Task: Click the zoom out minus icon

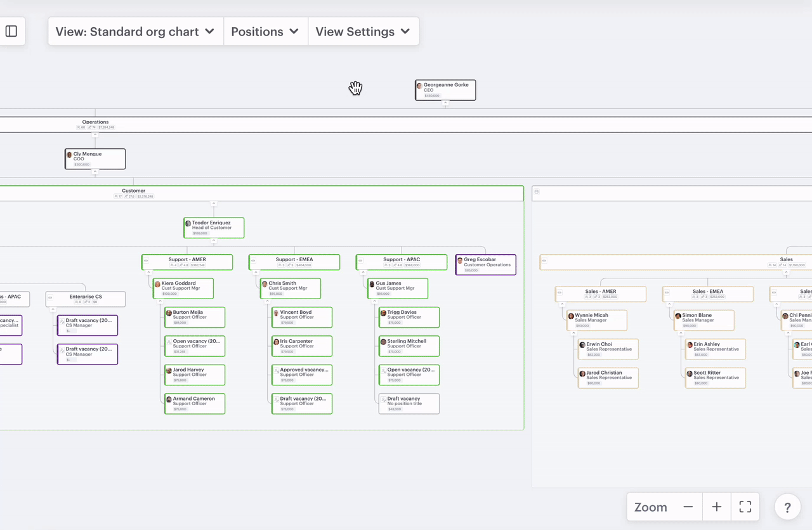Action: 688,507
